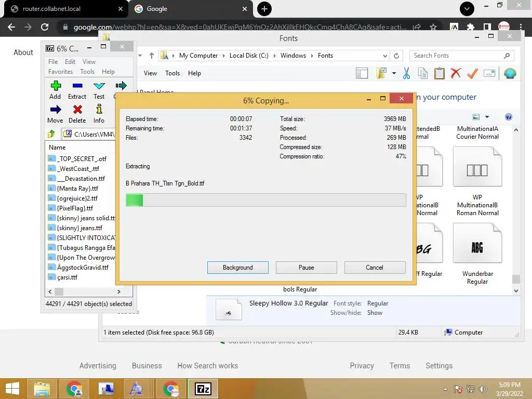The height and width of the screenshot is (399, 532).
Task: Navigate up with the Fonts window up arrow
Action: 152,56
